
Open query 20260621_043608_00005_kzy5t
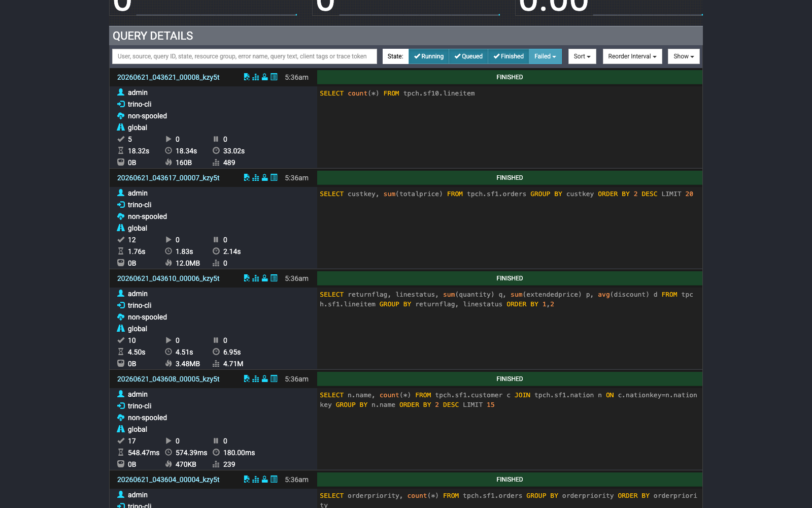click(168, 379)
